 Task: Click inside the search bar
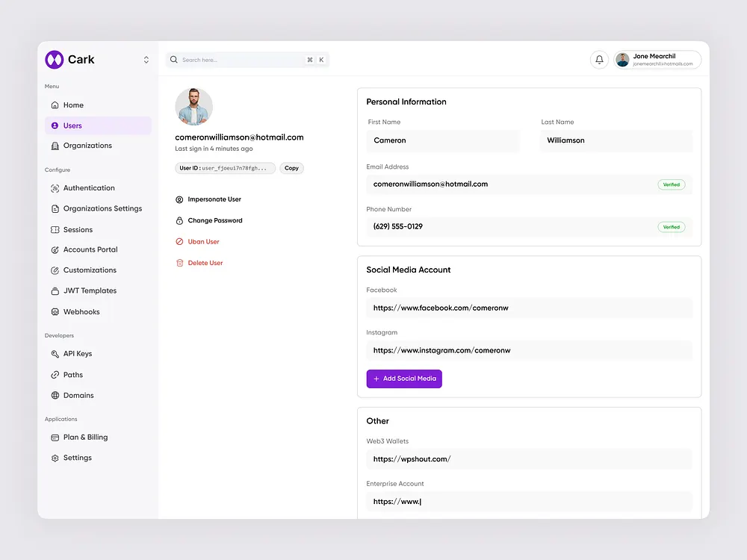tap(239, 59)
